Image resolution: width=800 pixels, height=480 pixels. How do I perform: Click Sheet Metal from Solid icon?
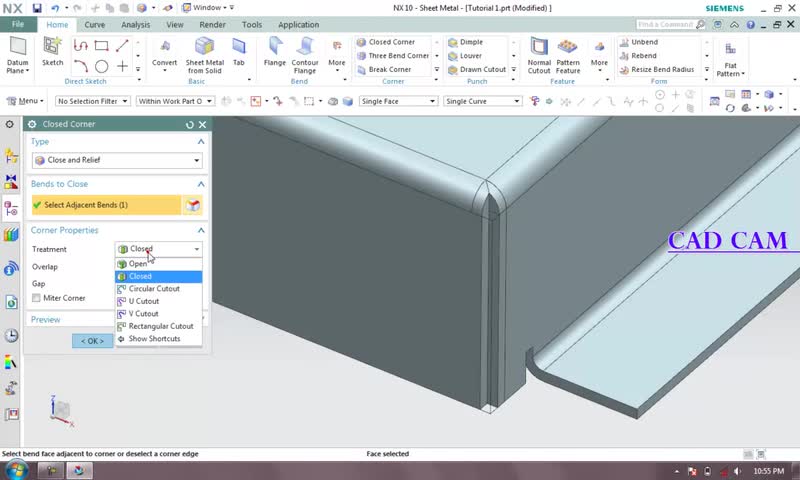pos(205,55)
